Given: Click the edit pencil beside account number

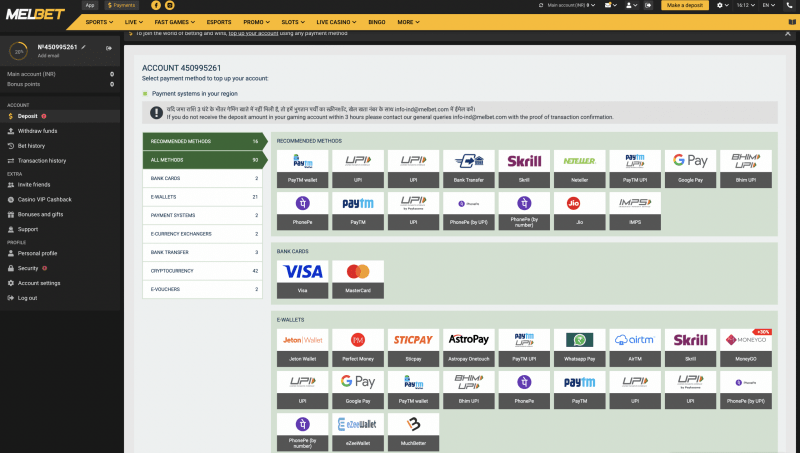Looking at the screenshot, I should [x=84, y=47].
